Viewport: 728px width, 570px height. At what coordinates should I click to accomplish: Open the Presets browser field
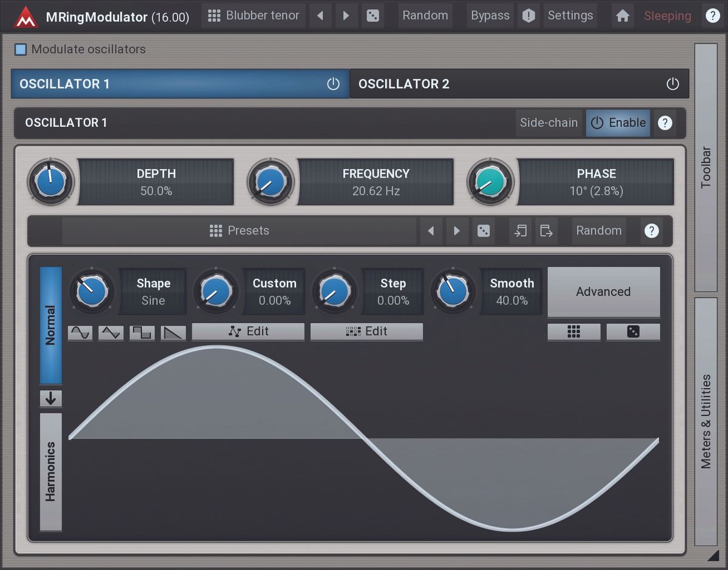click(x=239, y=230)
